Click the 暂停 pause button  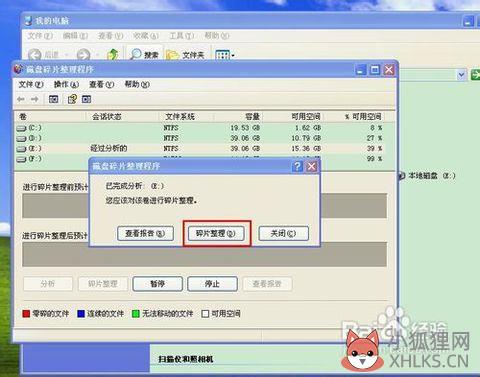pyautogui.click(x=158, y=284)
